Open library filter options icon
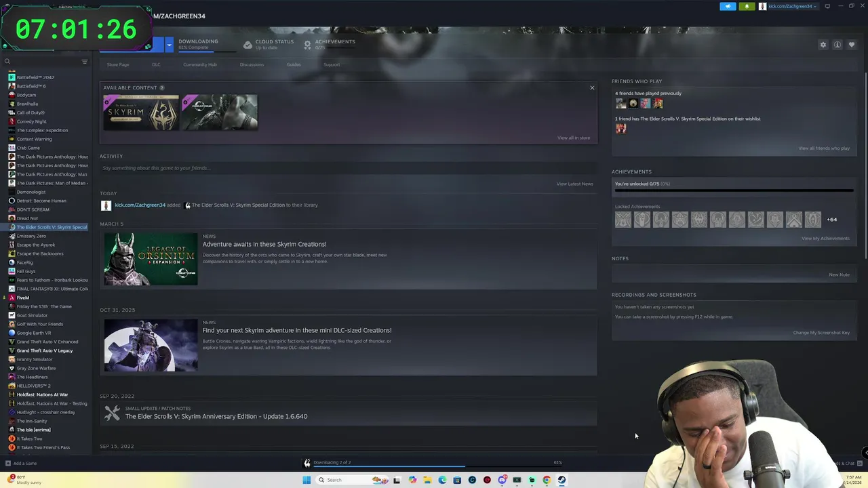868x488 pixels. pos(85,62)
